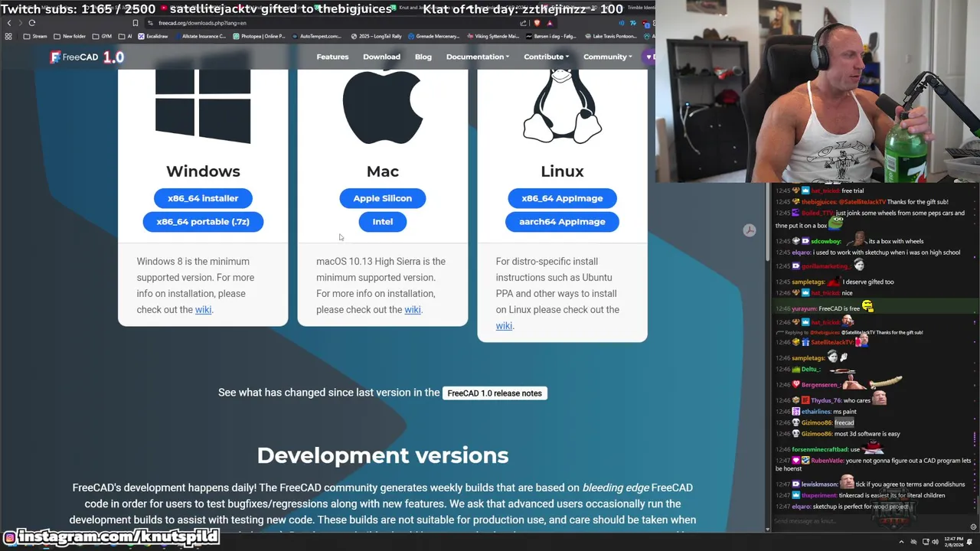Viewport: 980px width, 551px height.
Task: Open the AutoTempest.com bookmark
Action: (x=316, y=36)
